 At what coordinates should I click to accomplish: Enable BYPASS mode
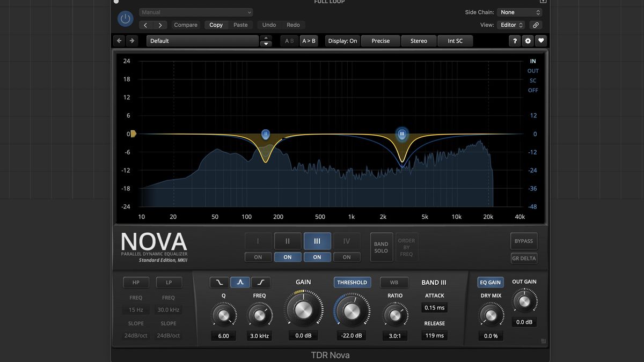click(524, 241)
